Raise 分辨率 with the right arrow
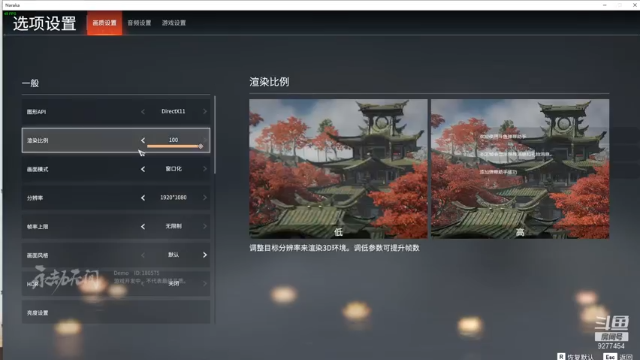This screenshot has width=640, height=360. [204, 198]
